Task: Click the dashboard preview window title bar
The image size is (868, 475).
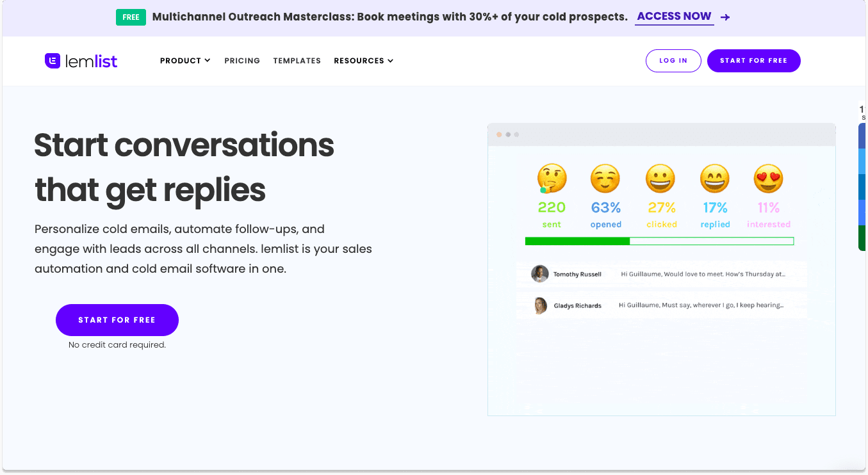Action: 662,134
